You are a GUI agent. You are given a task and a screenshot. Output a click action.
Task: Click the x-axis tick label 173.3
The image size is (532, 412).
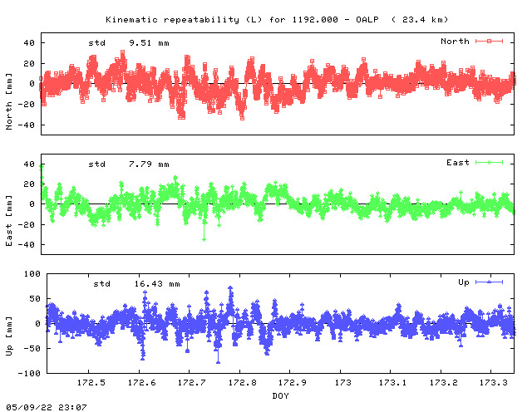coord(493,382)
